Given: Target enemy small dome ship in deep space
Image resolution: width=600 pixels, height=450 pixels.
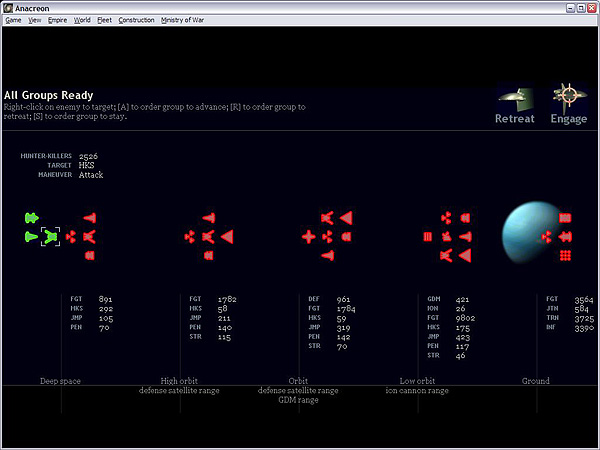Looking at the screenshot, I should (x=90, y=255).
